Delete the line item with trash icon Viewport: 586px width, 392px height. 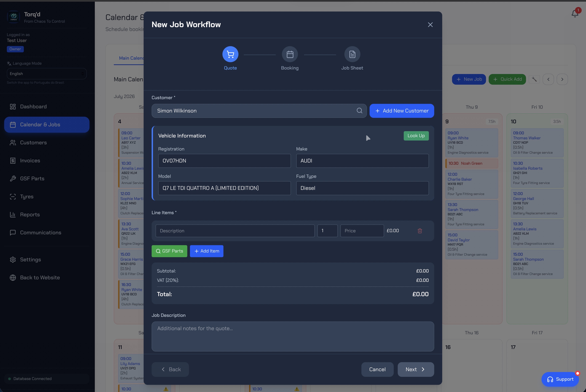(x=420, y=231)
